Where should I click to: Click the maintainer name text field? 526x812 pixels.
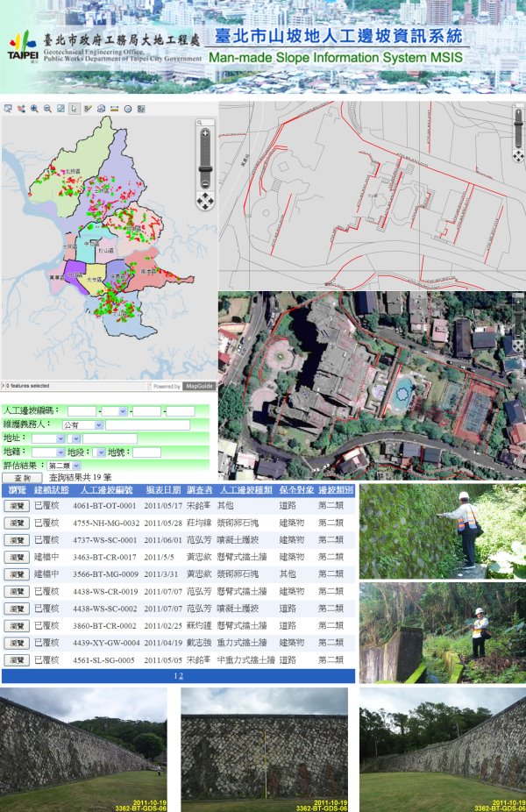(x=147, y=424)
